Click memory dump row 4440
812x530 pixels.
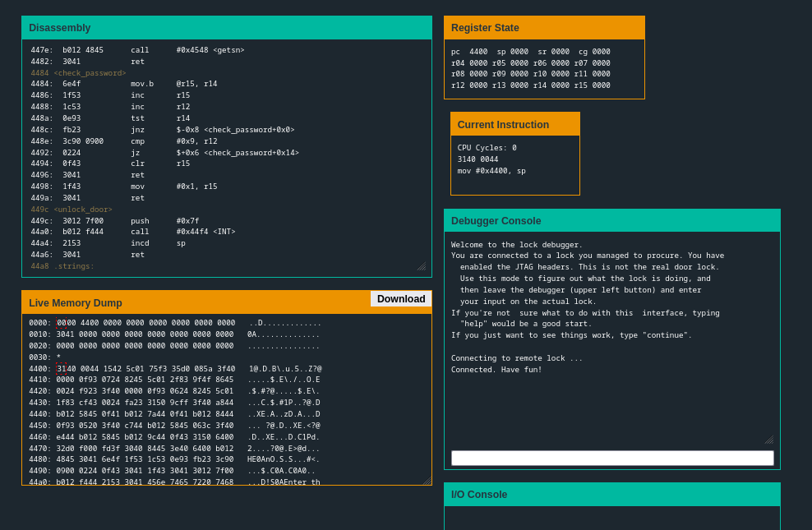click(174, 414)
